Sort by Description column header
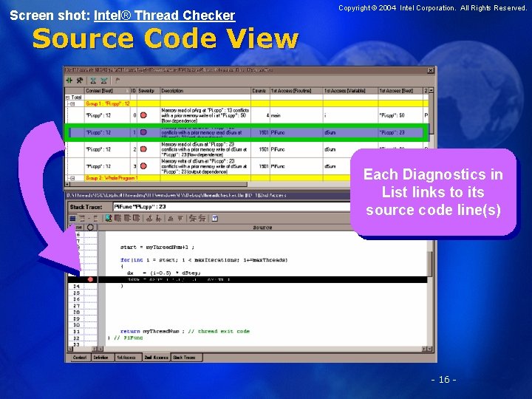Screen dimensions: 532x399 tap(205, 91)
